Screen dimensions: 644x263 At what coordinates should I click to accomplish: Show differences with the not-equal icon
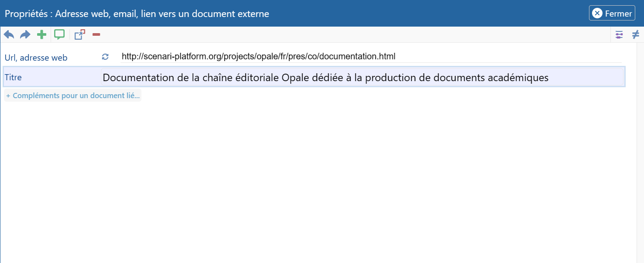point(636,35)
